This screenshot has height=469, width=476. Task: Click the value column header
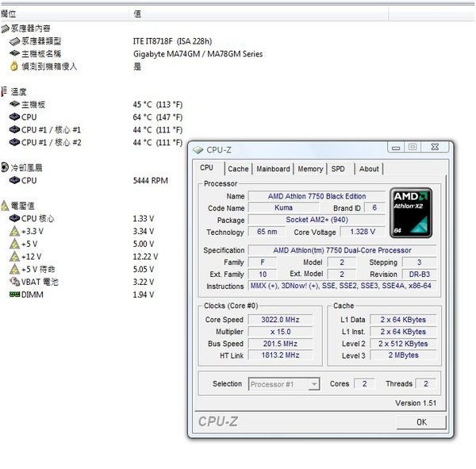point(259,14)
